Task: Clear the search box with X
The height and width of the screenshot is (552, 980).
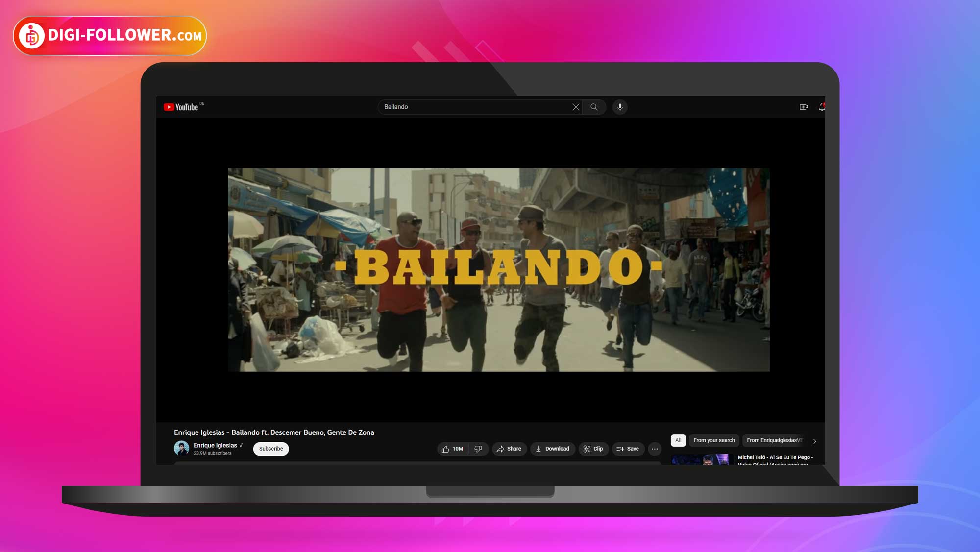Action: pos(576,107)
